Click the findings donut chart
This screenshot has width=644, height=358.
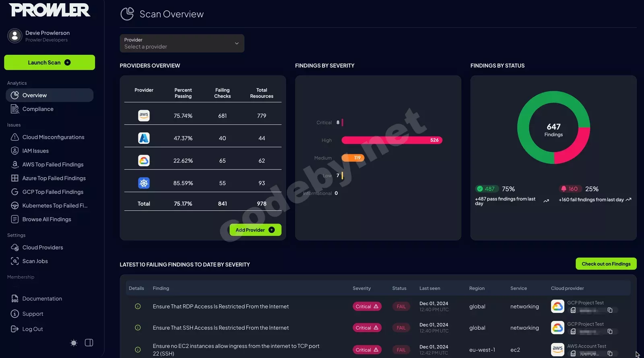coord(553,127)
